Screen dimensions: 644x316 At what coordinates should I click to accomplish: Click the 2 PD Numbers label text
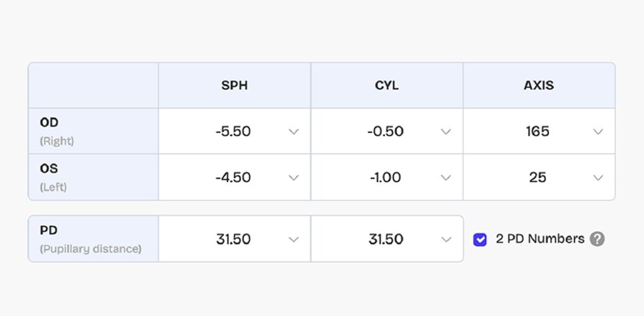click(539, 239)
